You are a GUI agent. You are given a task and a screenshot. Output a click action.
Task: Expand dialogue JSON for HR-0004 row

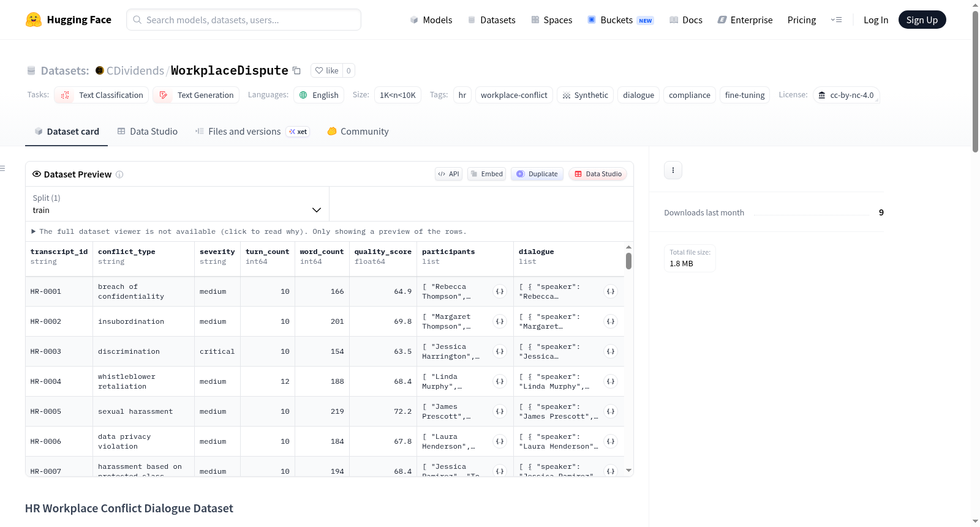coord(611,381)
